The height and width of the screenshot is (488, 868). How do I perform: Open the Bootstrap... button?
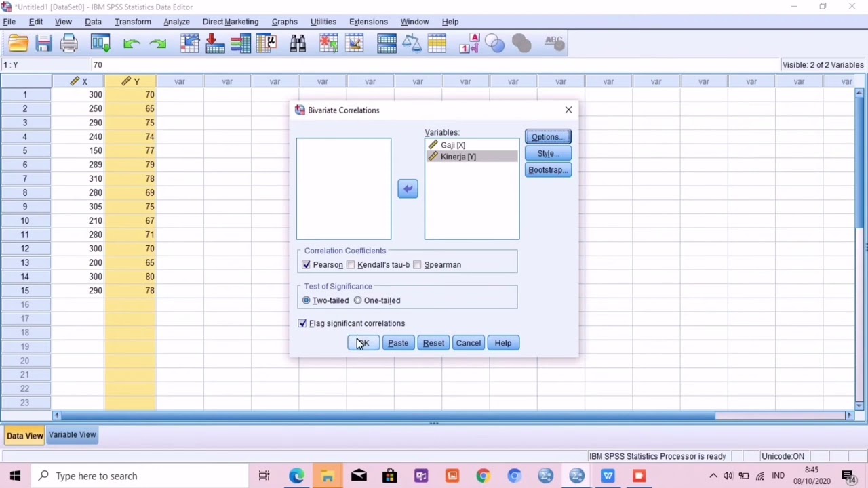[548, 170]
